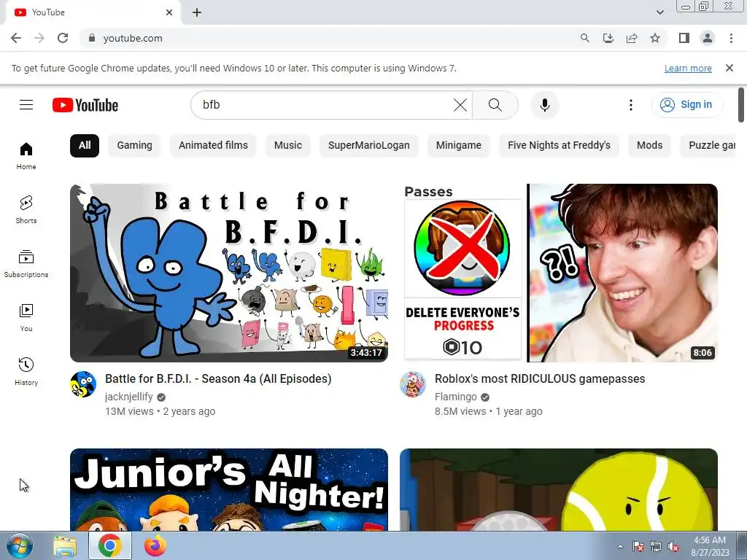Close the YouTube browser tab
The image size is (747, 560).
point(169,12)
